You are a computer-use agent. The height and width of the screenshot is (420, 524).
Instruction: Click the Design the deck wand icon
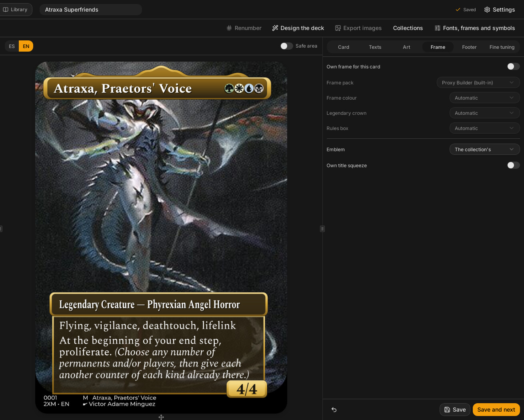275,28
